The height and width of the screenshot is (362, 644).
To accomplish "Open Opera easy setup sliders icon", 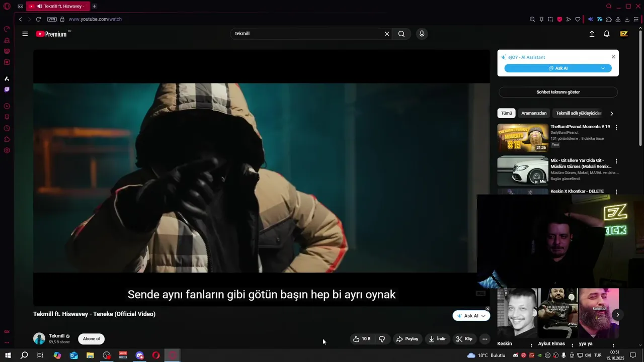I will [636, 19].
